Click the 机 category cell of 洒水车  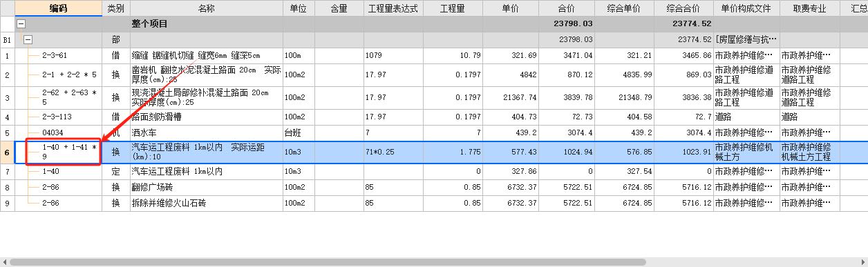[x=116, y=132]
